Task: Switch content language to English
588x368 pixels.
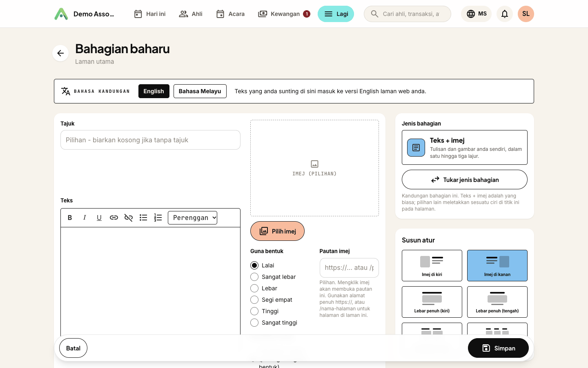Action: click(154, 91)
